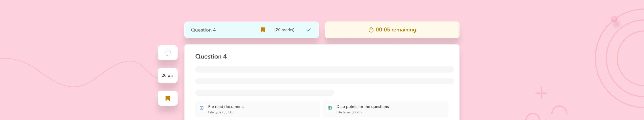Click File type text under Pre read documents

[x=221, y=112]
